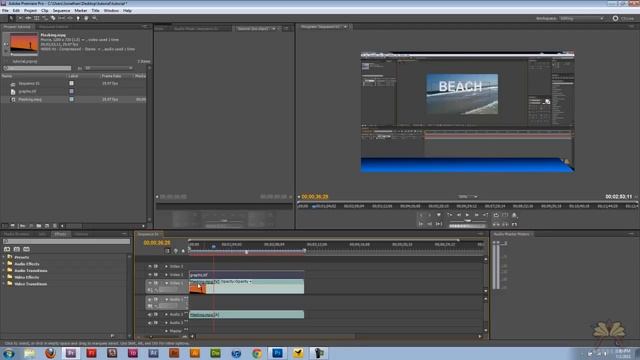640x360 pixels.
Task: Select the Pen tool
Action: [78, 18]
